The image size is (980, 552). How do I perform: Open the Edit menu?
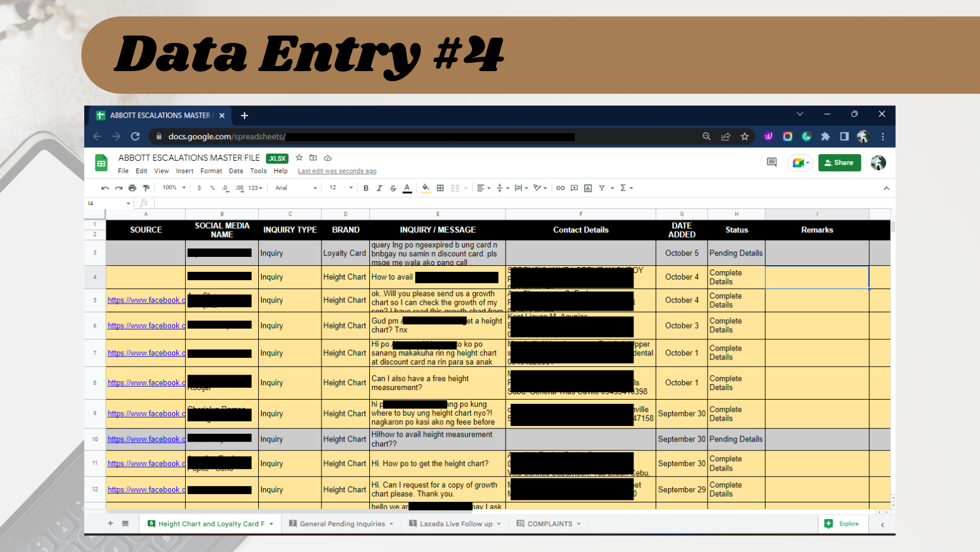[142, 171]
